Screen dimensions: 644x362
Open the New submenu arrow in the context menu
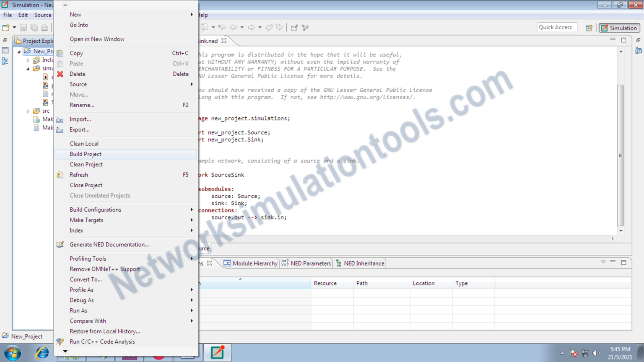pyautogui.click(x=192, y=14)
